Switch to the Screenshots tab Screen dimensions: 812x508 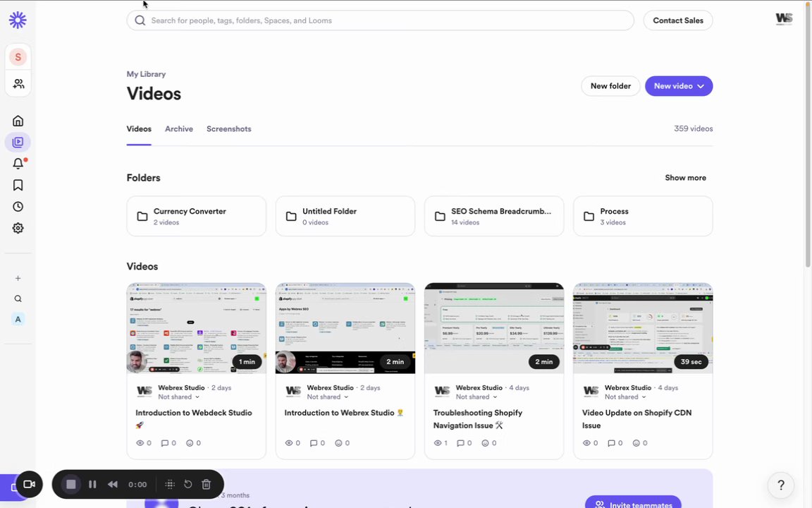coord(229,129)
